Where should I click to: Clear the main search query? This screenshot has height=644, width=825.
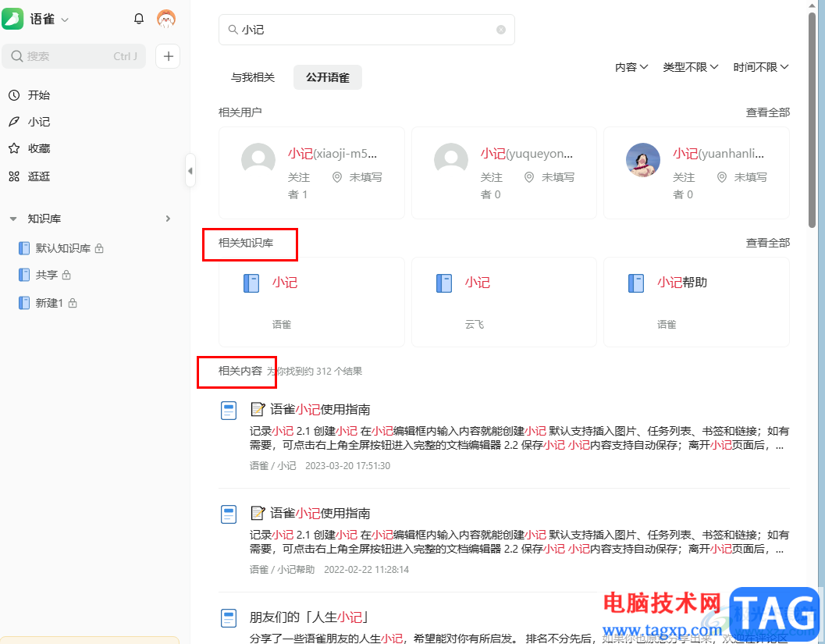[501, 30]
